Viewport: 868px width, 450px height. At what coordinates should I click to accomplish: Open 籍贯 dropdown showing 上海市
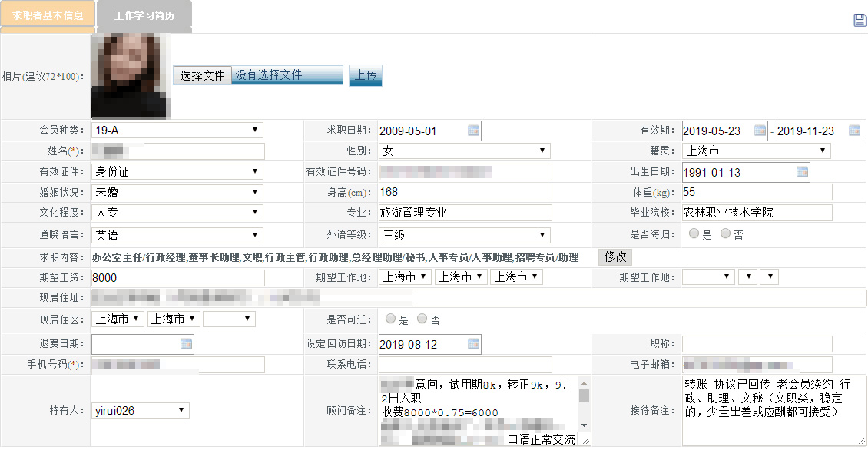coord(757,151)
